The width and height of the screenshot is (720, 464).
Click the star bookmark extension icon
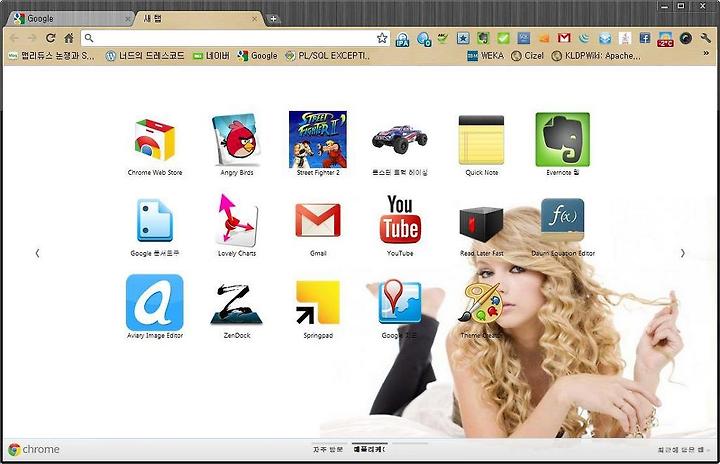pyautogui.click(x=463, y=38)
